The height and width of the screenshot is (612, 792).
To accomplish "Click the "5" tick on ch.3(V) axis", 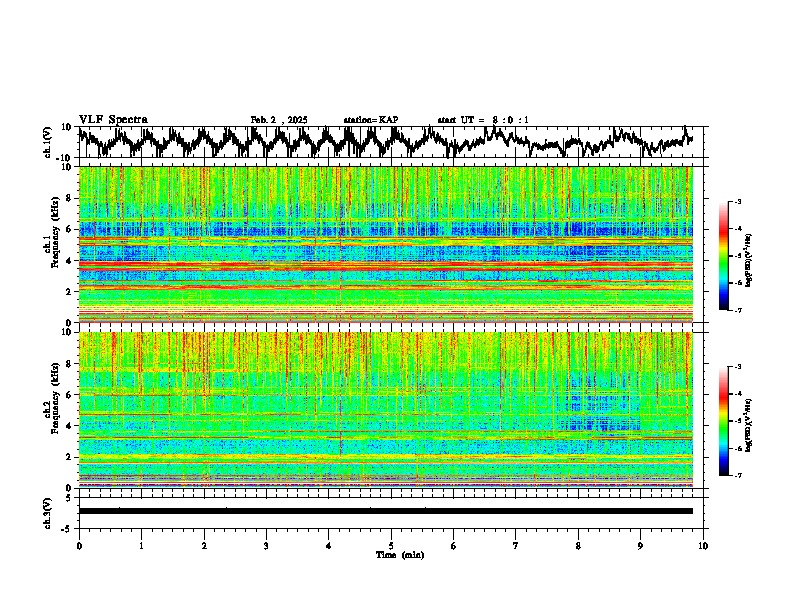I will 70,498.
